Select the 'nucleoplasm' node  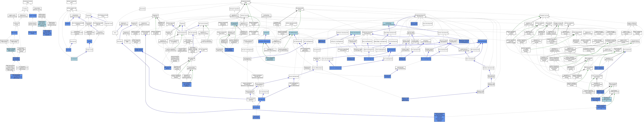[74, 59]
